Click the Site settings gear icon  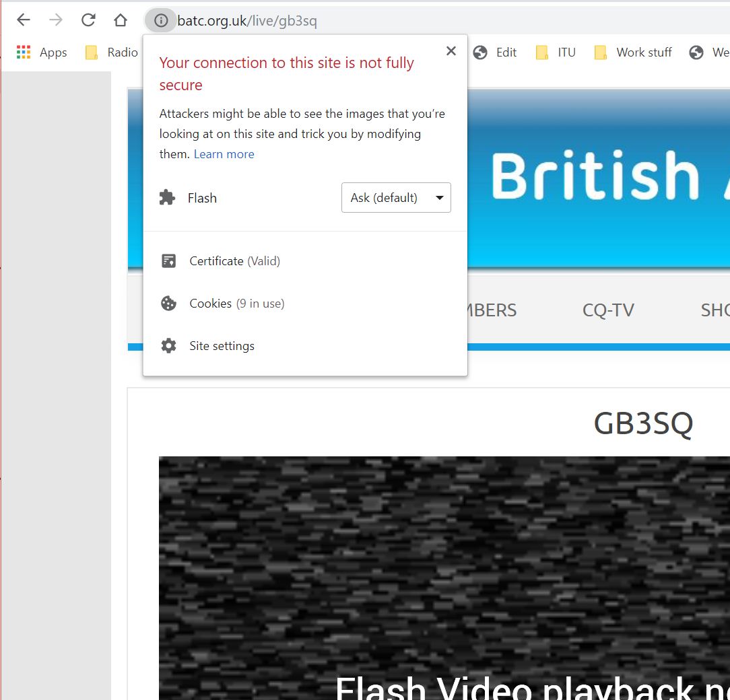tap(168, 346)
